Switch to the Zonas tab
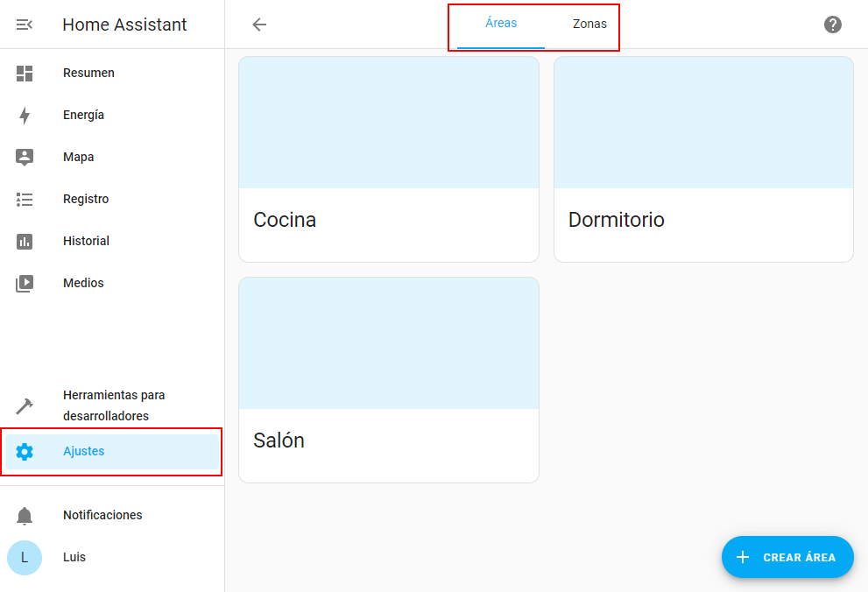 click(589, 25)
